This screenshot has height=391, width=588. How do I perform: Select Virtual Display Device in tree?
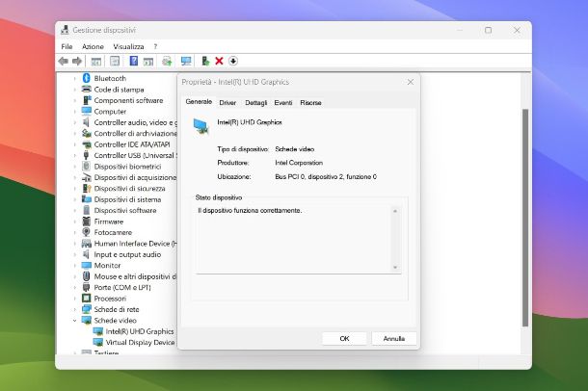point(140,342)
